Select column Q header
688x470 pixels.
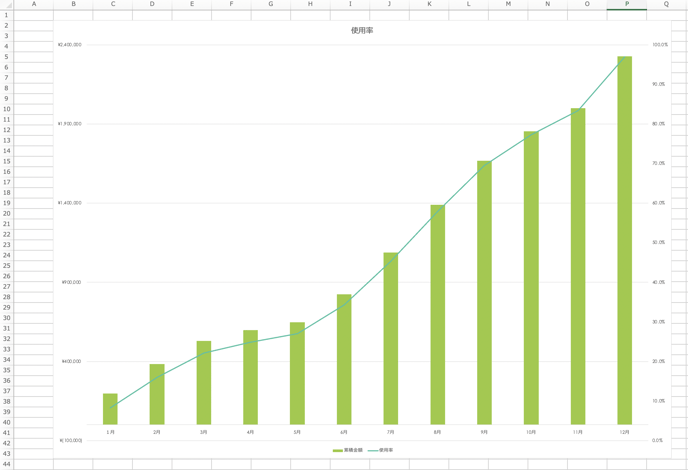(x=666, y=4)
